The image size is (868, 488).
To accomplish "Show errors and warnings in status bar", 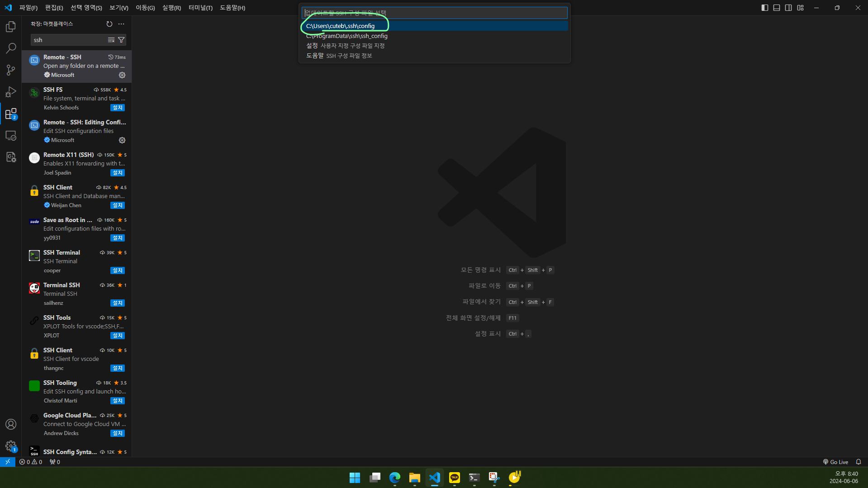I will coord(31,462).
